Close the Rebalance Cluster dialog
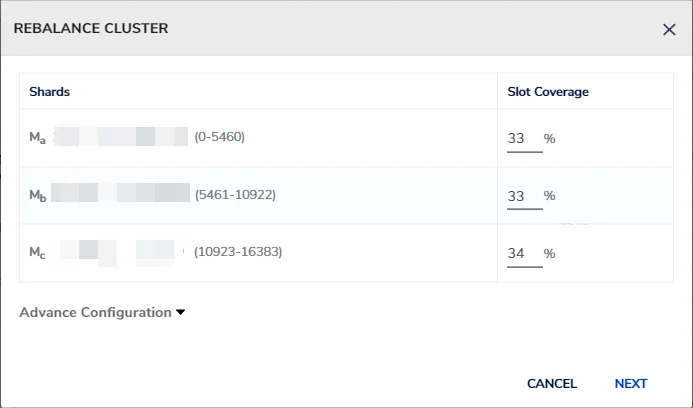Viewport: 693px width, 408px height. 669,30
